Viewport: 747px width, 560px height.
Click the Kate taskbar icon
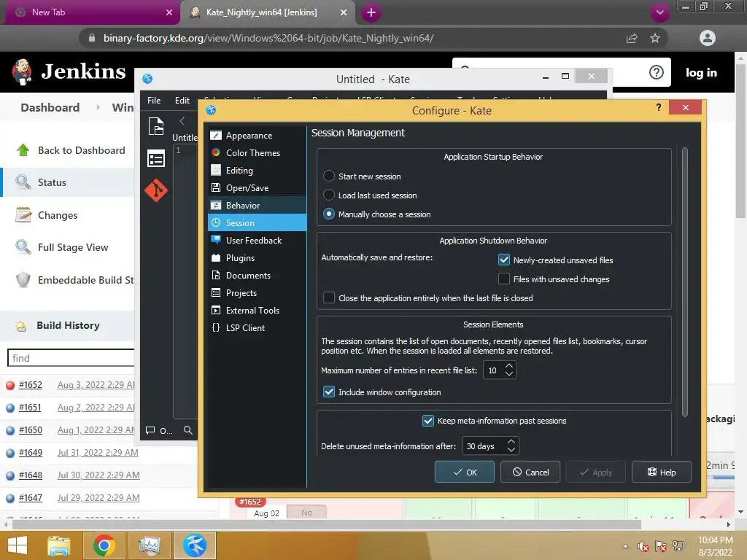point(195,545)
